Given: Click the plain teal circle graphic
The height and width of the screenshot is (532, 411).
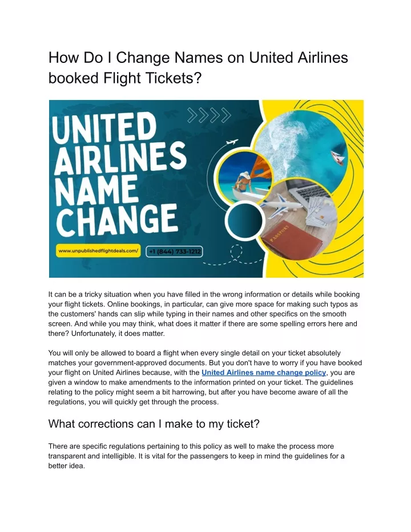Looking at the screenshot, I should (x=244, y=221).
